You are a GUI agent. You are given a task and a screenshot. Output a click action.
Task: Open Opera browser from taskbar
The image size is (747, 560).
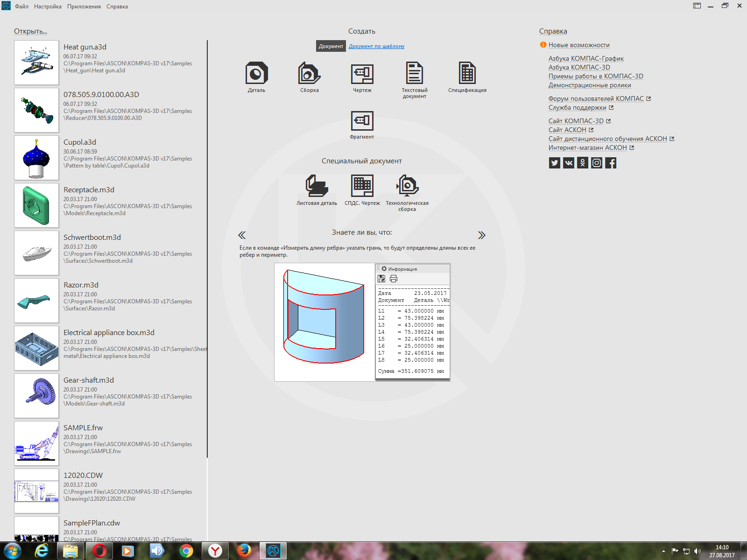(x=99, y=551)
